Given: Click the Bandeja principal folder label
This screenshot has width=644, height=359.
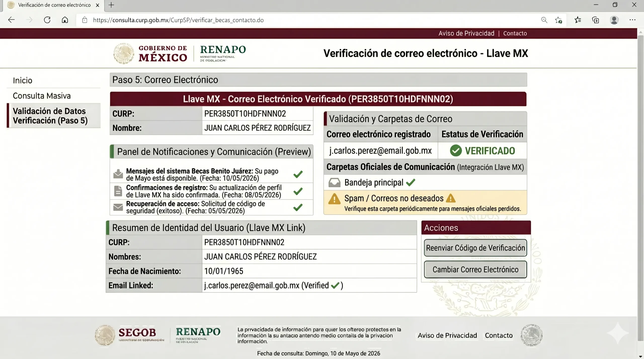Looking at the screenshot, I should (374, 183).
